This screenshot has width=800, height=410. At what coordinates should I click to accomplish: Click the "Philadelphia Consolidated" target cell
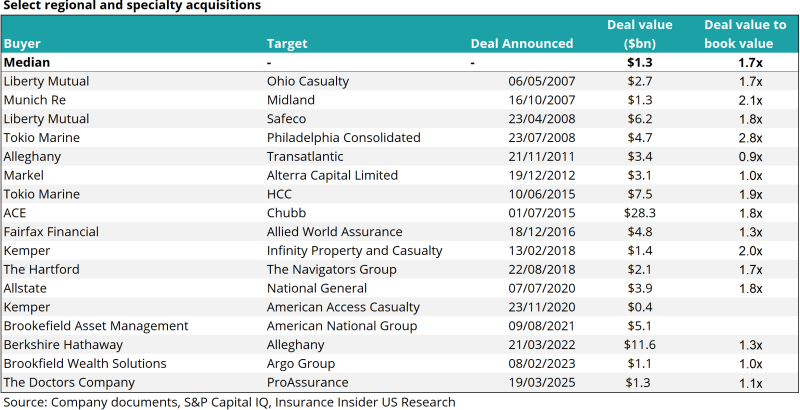click(344, 138)
